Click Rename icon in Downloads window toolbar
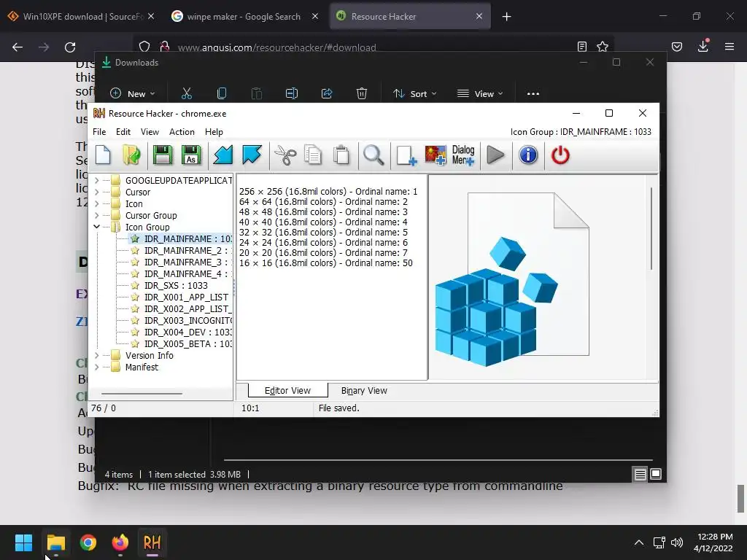The height and width of the screenshot is (560, 747). pos(292,94)
